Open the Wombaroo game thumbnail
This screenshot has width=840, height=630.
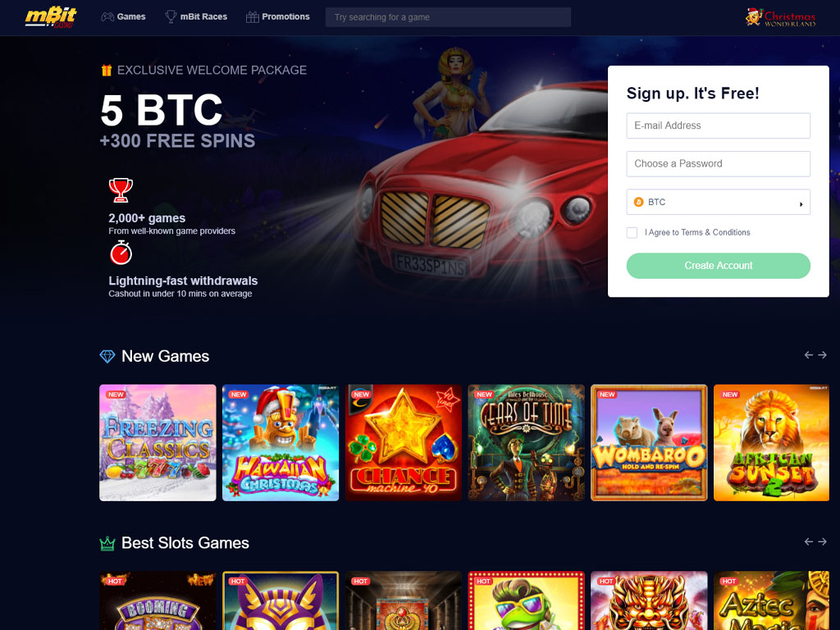tap(649, 442)
